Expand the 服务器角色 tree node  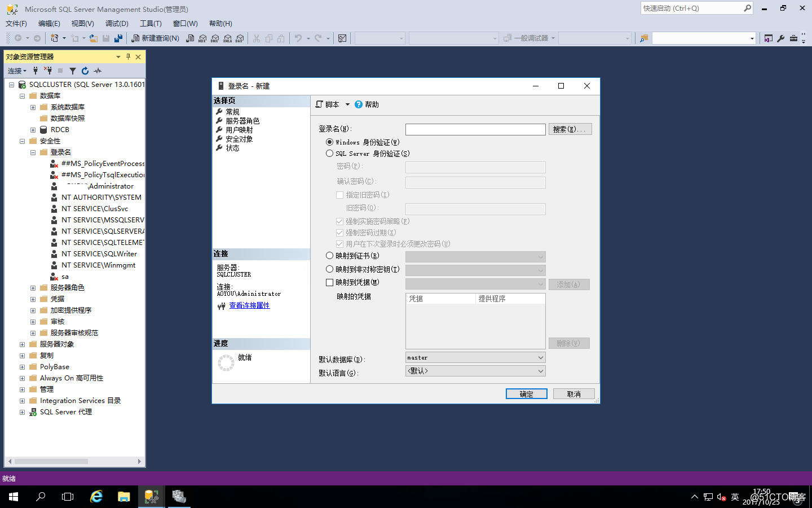[33, 288]
